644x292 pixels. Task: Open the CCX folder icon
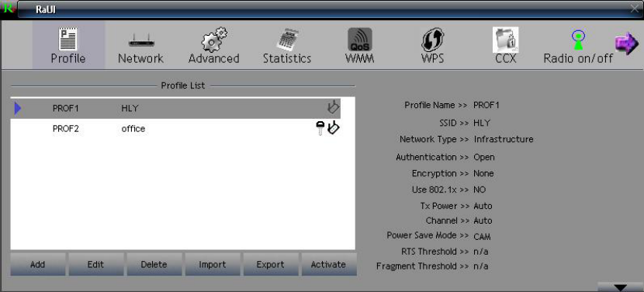(x=506, y=40)
